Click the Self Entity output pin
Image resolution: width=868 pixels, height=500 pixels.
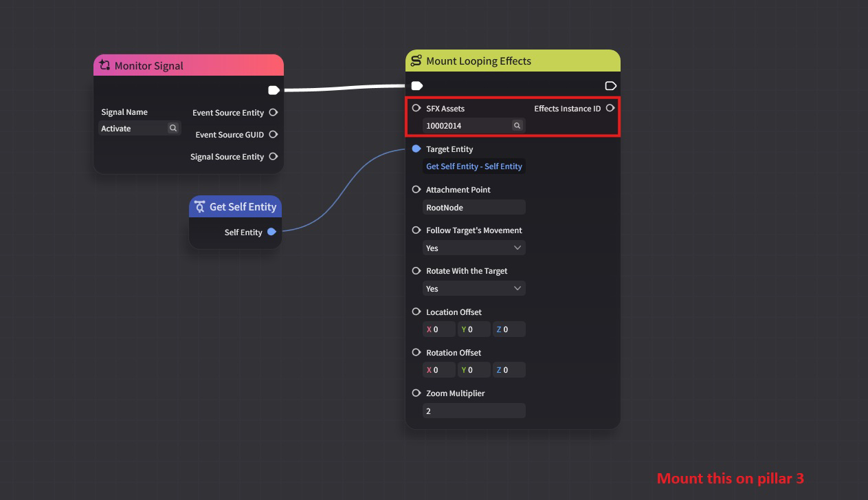pos(271,232)
